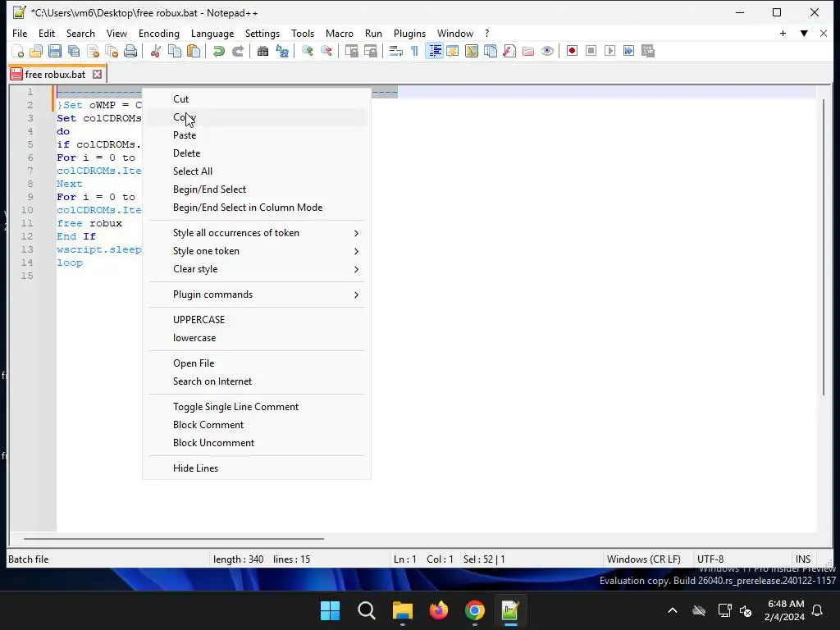Viewport: 840px width, 630px height.
Task: Click the add new tab plus button
Action: point(783,33)
